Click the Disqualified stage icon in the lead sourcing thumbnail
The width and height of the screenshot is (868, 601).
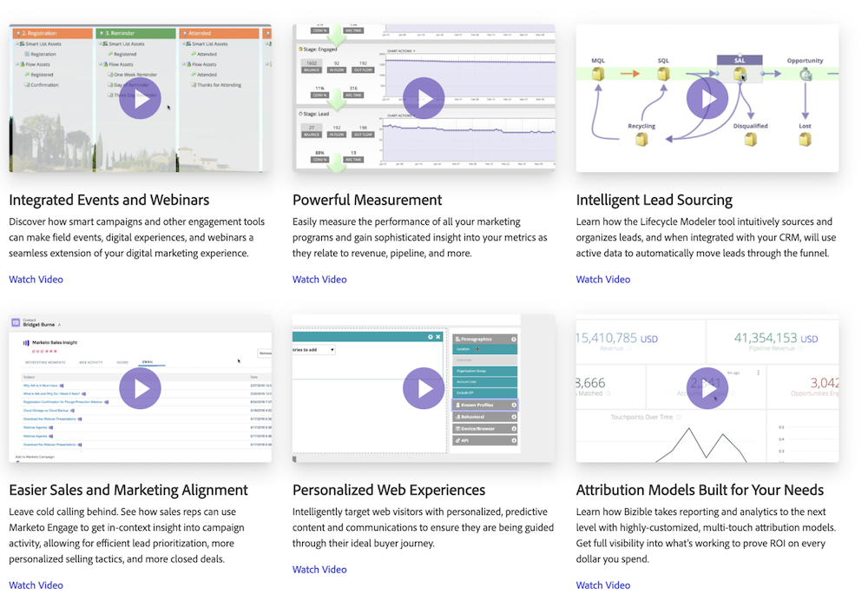click(x=750, y=139)
